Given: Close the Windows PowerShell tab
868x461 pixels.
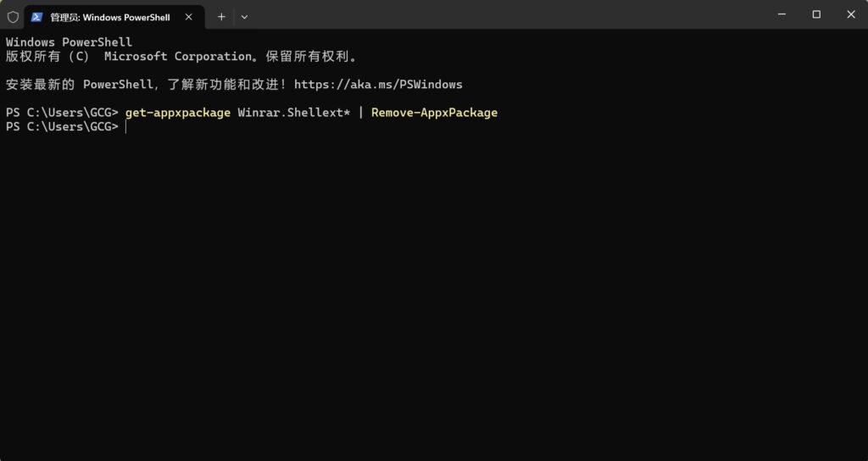Looking at the screenshot, I should (x=189, y=17).
